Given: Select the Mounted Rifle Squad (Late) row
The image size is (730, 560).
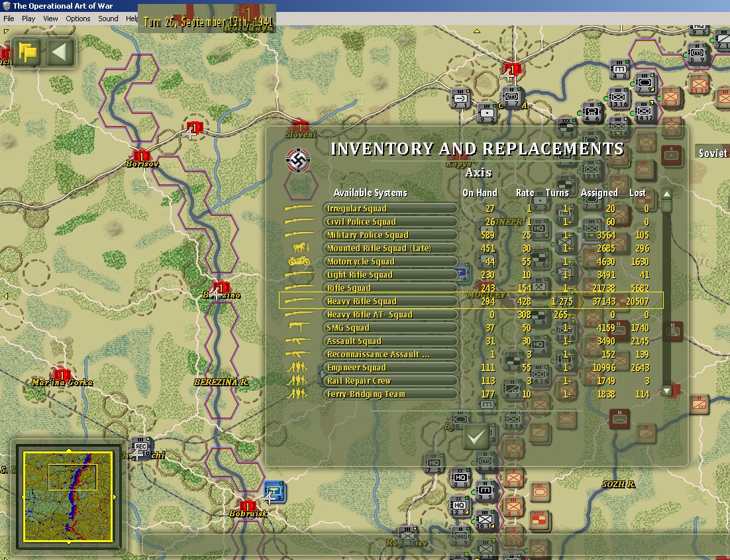Looking at the screenshot, I should (x=470, y=249).
